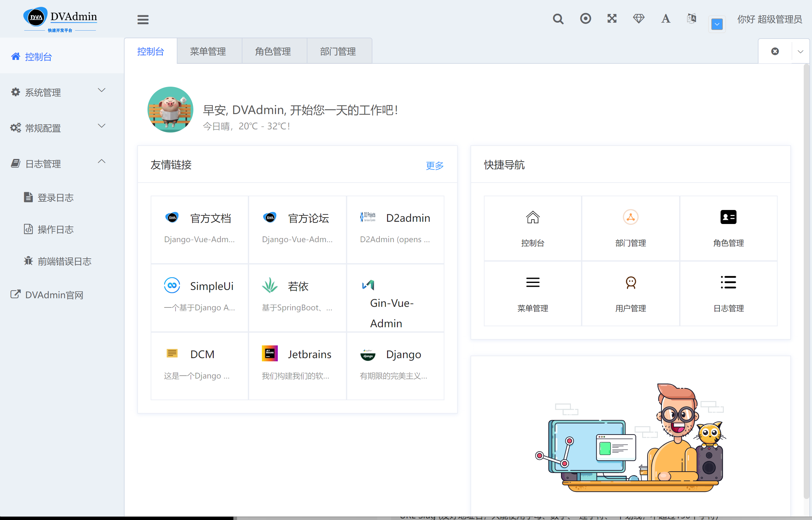Open the Django link card
The height and width of the screenshot is (520, 812).
(x=395, y=366)
